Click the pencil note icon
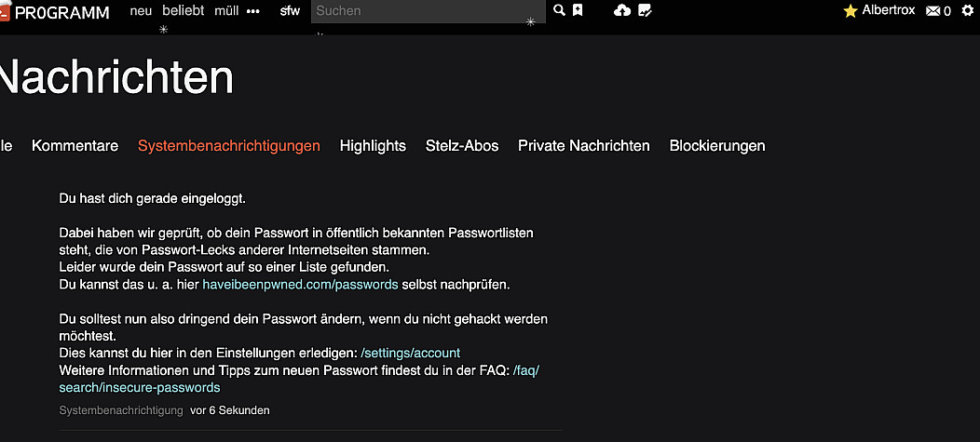Image resolution: width=980 pixels, height=442 pixels. [645, 10]
